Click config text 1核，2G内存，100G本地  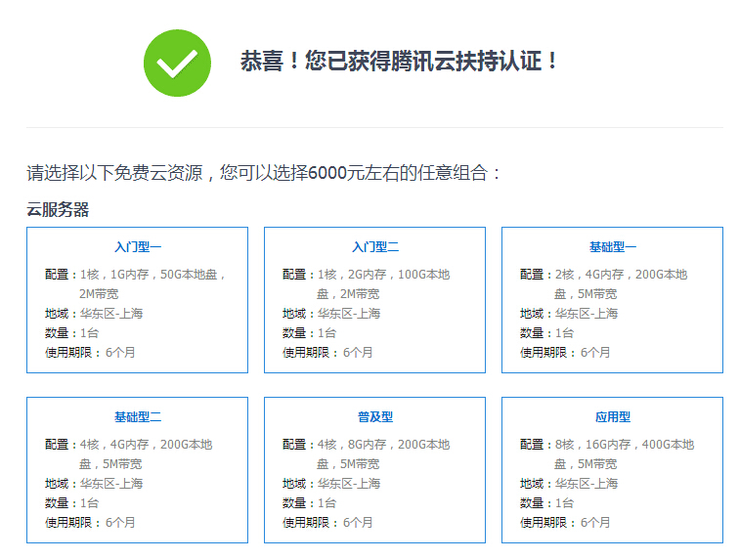[x=383, y=275]
